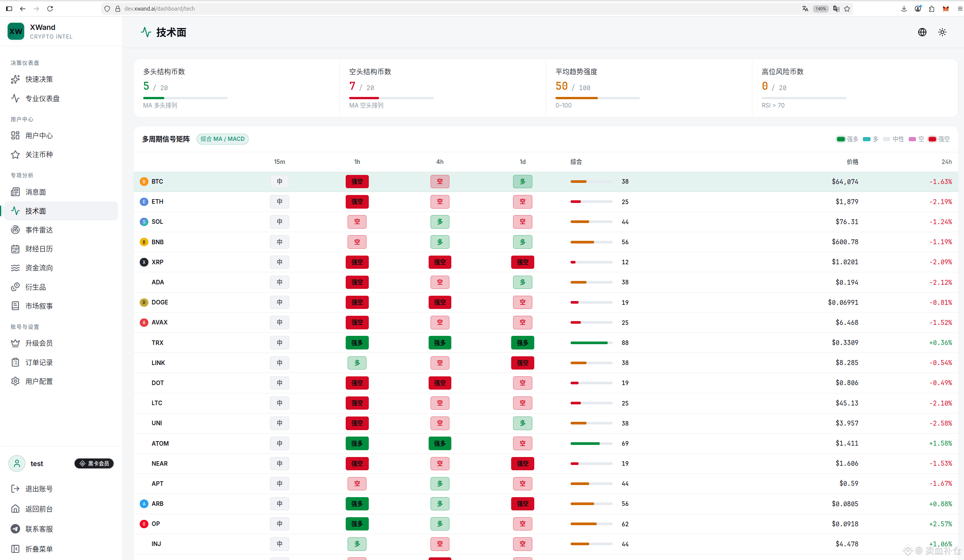The image size is (964, 560).
Task: Select the TRX row in the matrix
Action: coord(546,343)
